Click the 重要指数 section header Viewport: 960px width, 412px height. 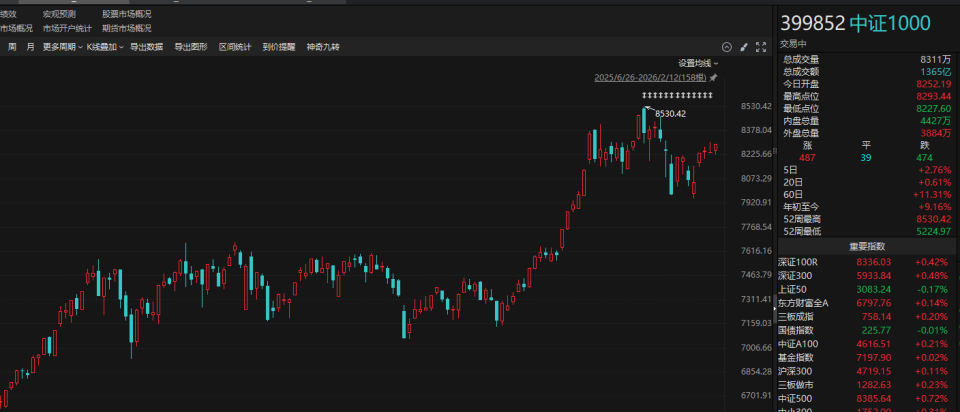866,247
